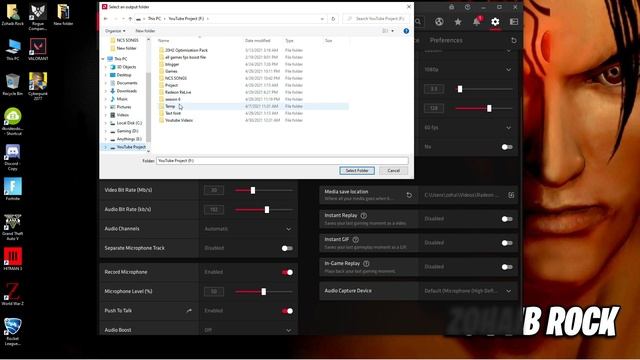Click the browse icon beside media save path
This screenshot has height=360, width=640.
click(x=511, y=195)
